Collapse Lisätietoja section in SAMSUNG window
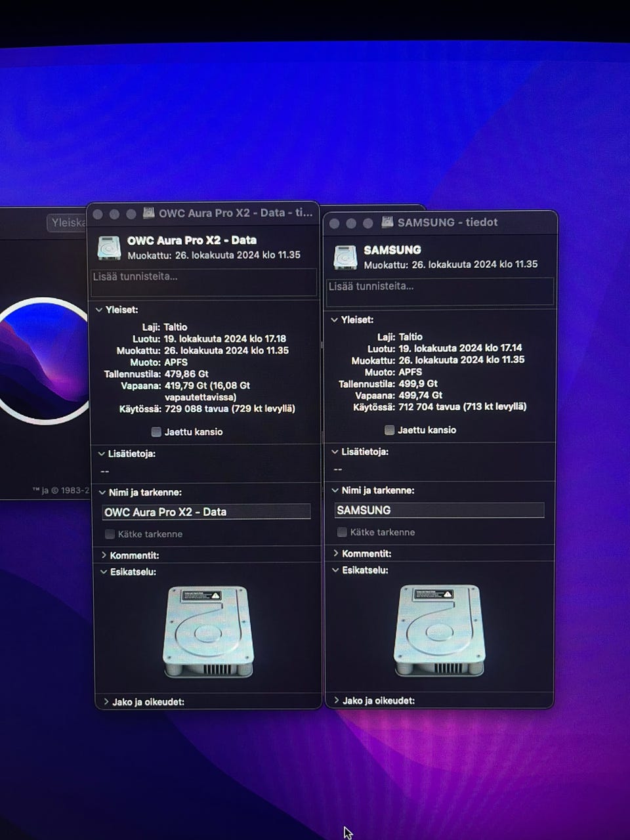The width and height of the screenshot is (630, 840). 335,451
